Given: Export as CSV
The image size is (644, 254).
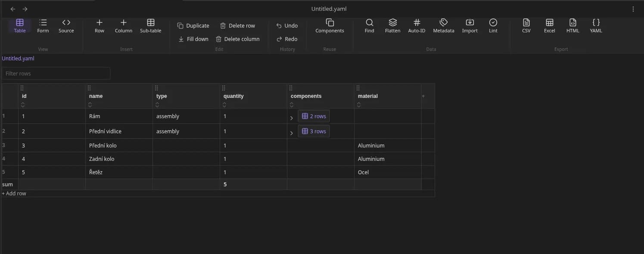Looking at the screenshot, I should (x=526, y=26).
